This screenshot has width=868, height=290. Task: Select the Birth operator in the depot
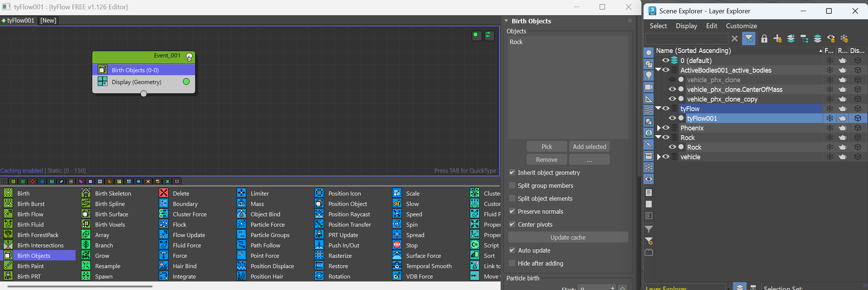23,193
